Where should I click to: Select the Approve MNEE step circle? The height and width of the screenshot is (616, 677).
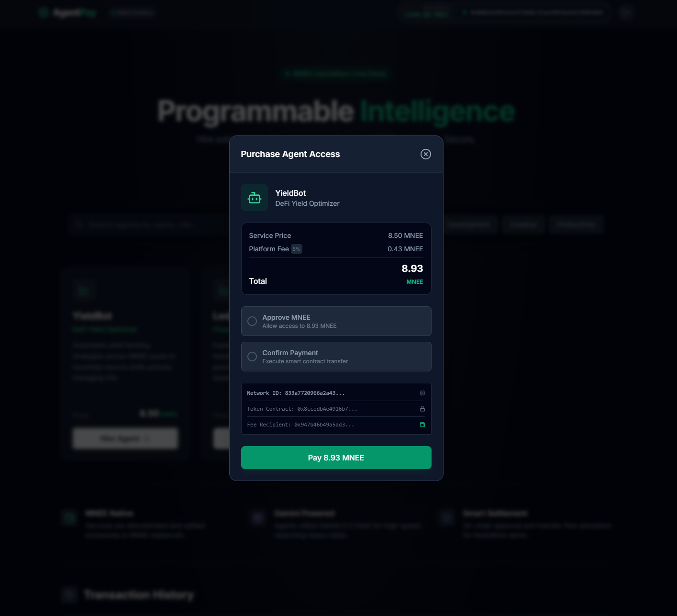[x=252, y=321]
